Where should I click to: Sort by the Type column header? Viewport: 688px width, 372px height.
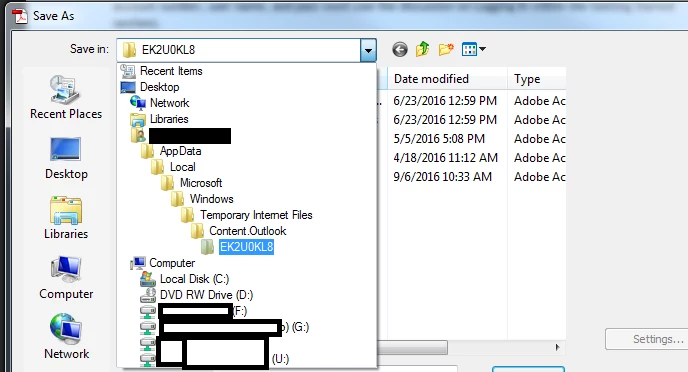537,79
